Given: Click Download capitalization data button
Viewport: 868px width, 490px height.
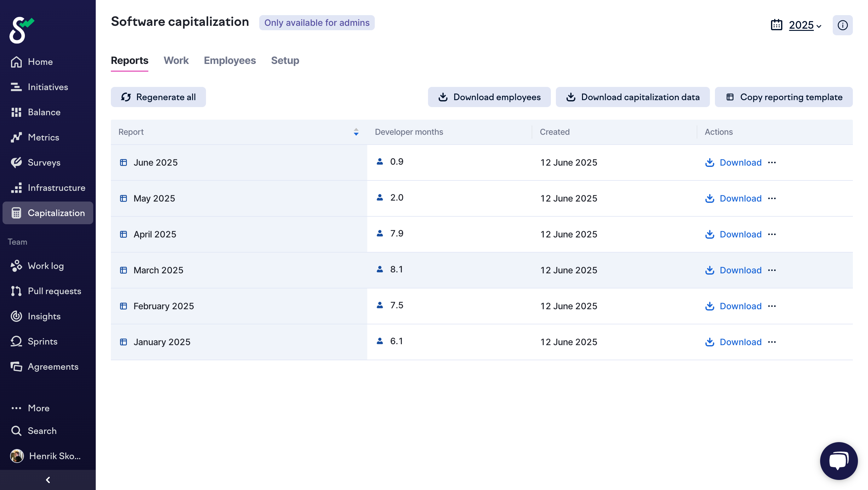Looking at the screenshot, I should click(632, 97).
